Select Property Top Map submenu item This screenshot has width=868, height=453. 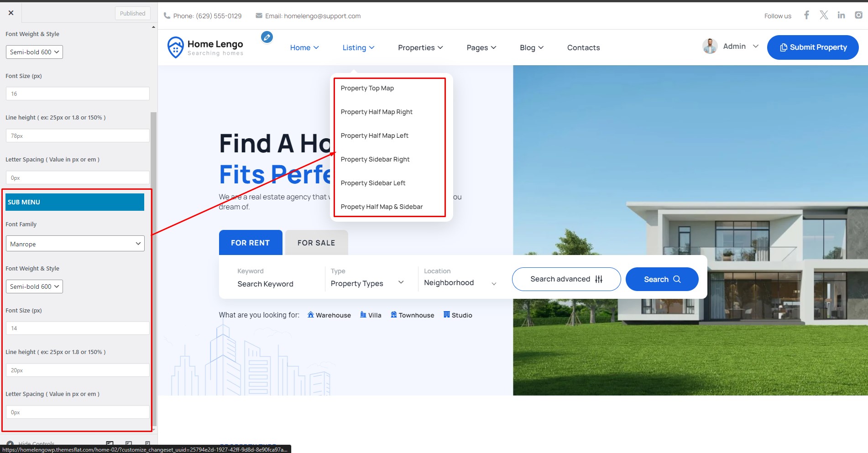click(367, 88)
